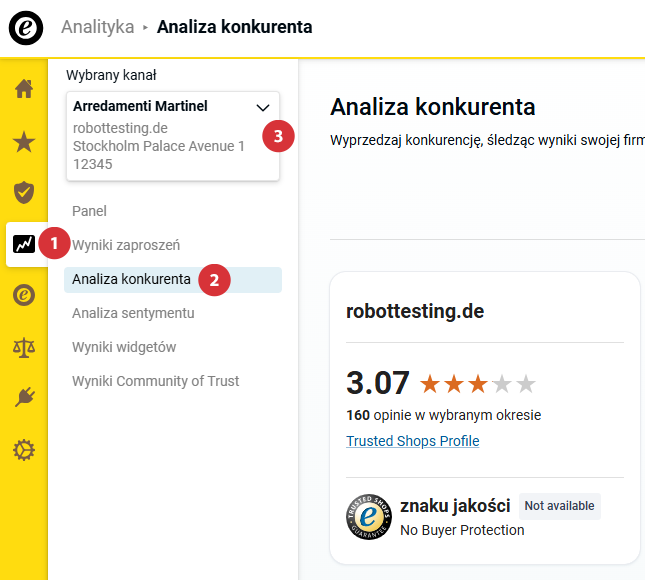Open the analytics chart sidebar icon
This screenshot has height=580, width=645.
click(x=24, y=243)
